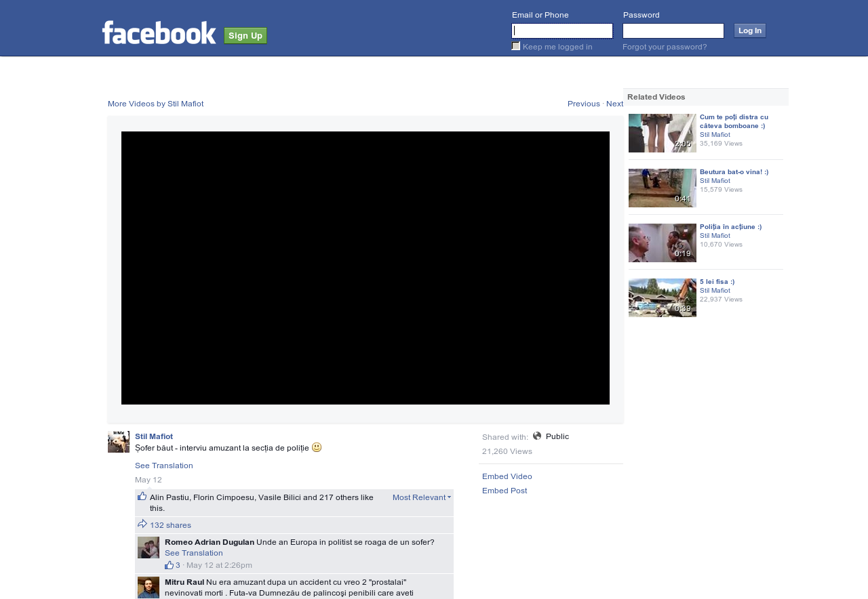Click the Facebook logo
Screen dimensions: 868x599
click(159, 33)
